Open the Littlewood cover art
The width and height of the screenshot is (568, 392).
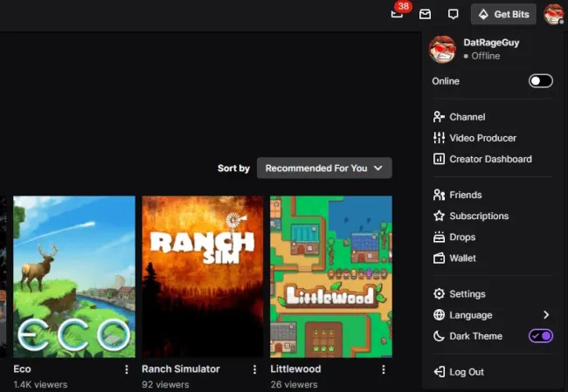(x=331, y=277)
